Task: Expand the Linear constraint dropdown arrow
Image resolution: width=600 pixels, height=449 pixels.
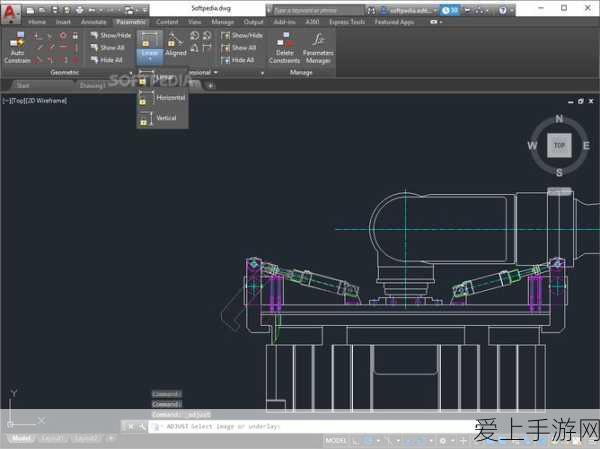Action: [150, 60]
